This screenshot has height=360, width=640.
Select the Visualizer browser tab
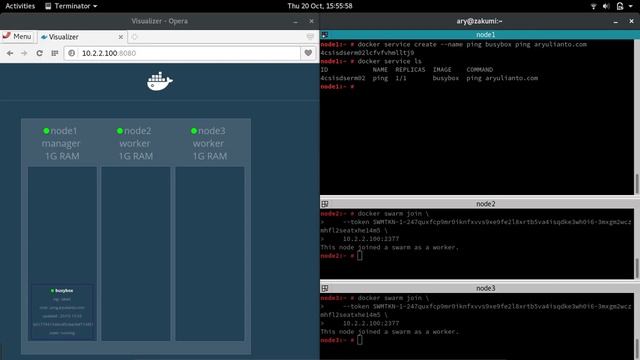click(x=82, y=37)
